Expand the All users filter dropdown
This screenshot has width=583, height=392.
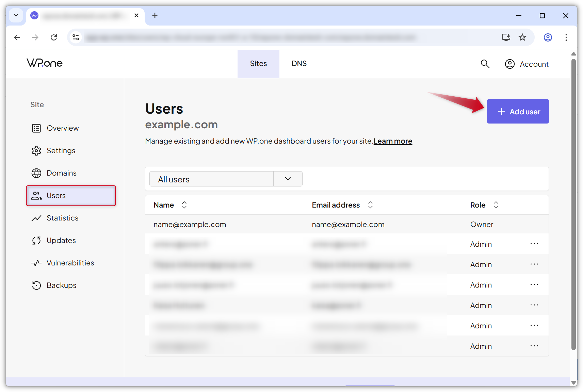tap(288, 179)
